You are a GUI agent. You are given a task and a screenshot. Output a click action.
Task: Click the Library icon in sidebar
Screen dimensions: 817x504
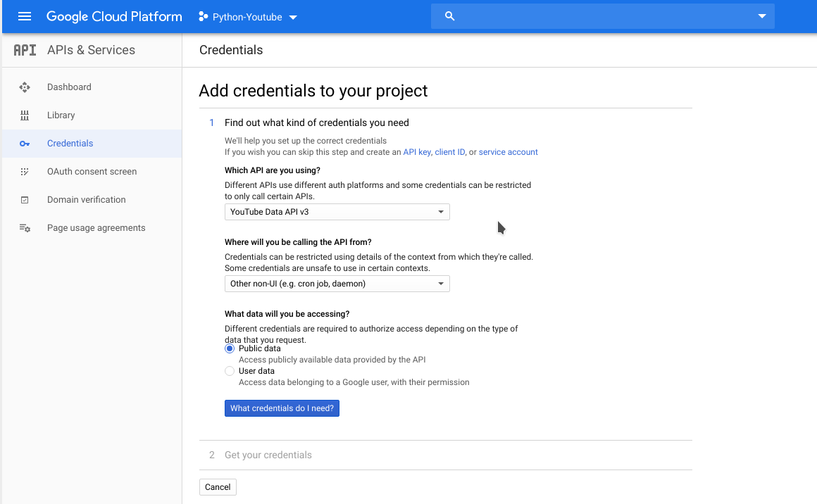pos(25,115)
